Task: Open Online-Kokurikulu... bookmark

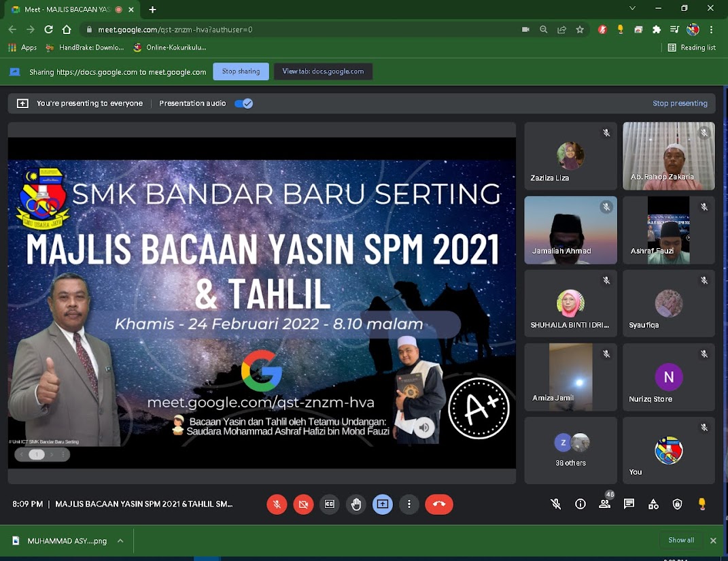Action: tap(169, 48)
